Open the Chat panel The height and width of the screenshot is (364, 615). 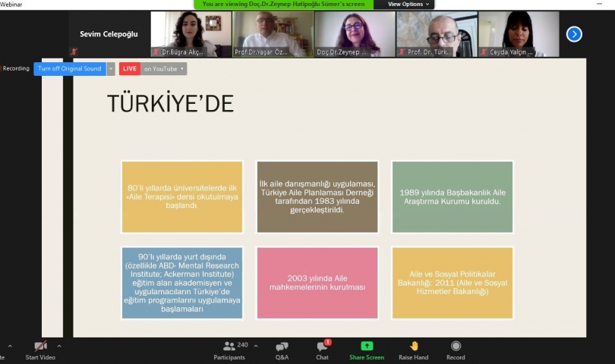pos(323,350)
